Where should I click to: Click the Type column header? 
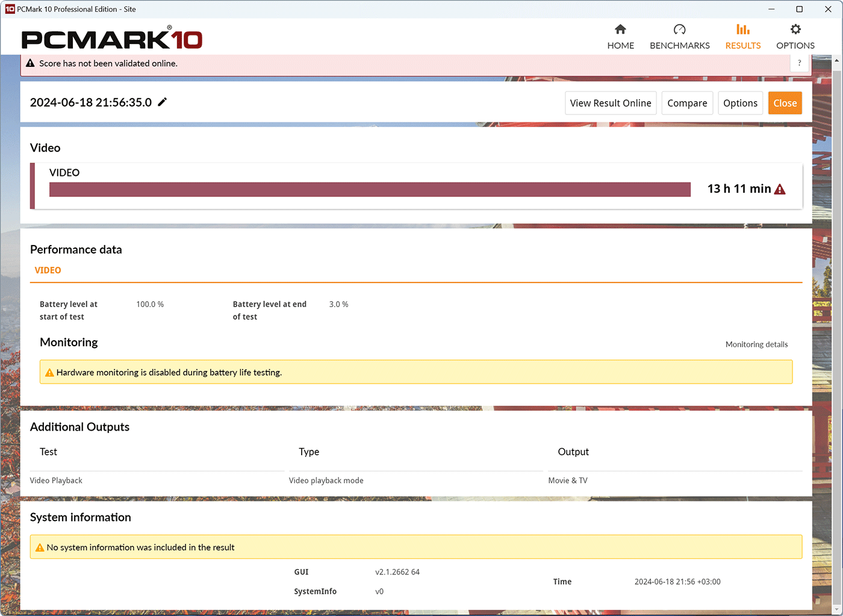point(309,452)
